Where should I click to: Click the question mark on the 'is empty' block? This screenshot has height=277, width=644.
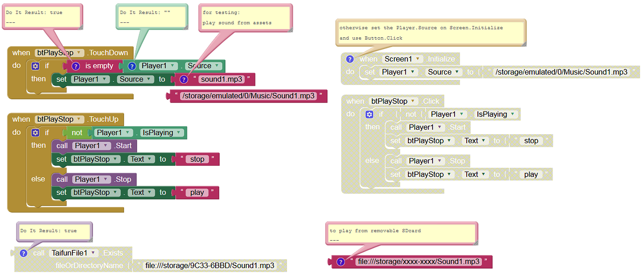pos(76,66)
